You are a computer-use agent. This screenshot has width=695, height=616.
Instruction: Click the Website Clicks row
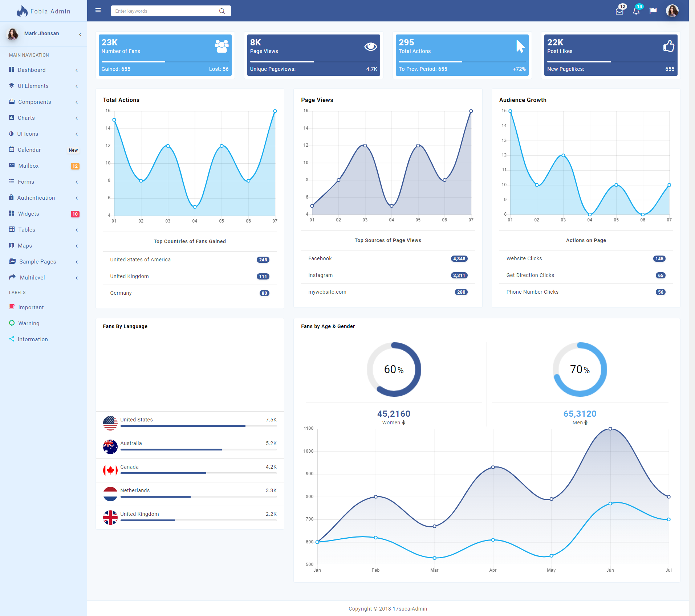(586, 258)
